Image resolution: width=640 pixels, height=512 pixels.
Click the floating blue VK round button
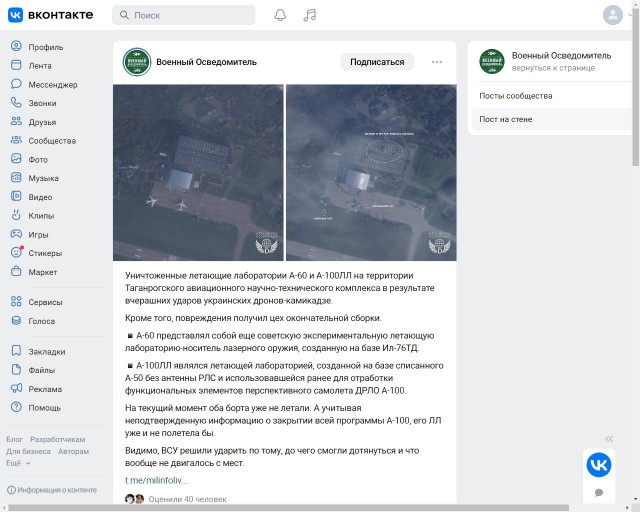pos(599,465)
